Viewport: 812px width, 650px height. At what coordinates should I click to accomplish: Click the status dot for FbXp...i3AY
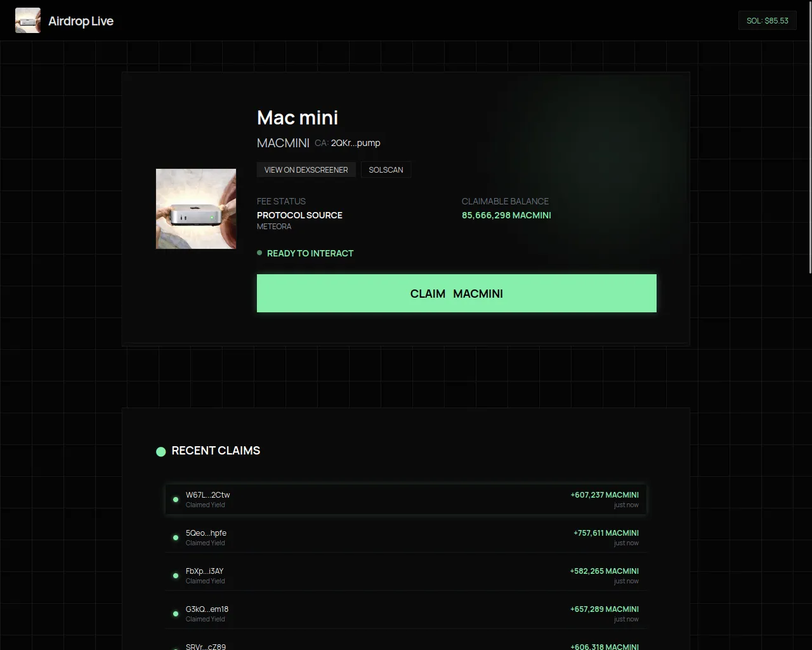(176, 576)
